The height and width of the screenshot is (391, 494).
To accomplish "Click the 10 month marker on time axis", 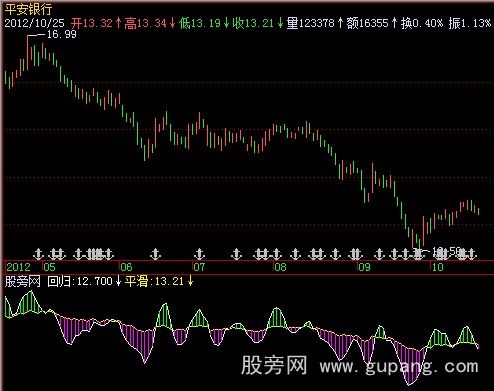I will coord(438,267).
